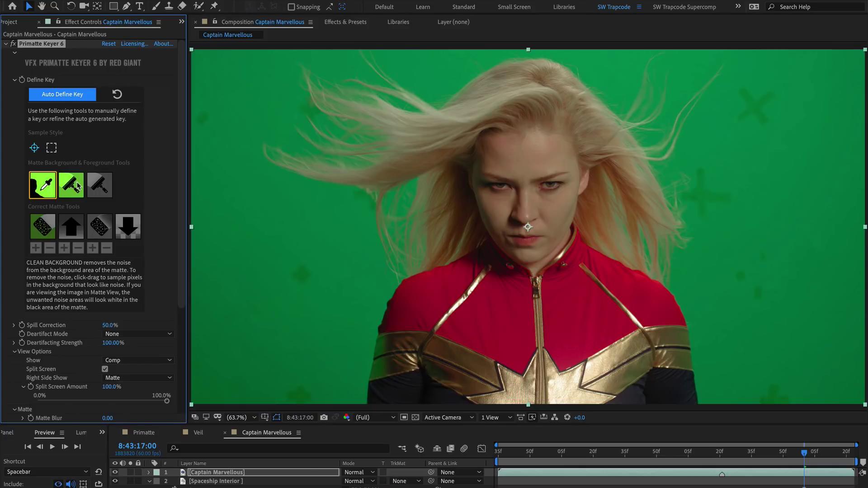Open the Deartifact Mode dropdown
Screen dimensions: 868x488
coord(138,334)
